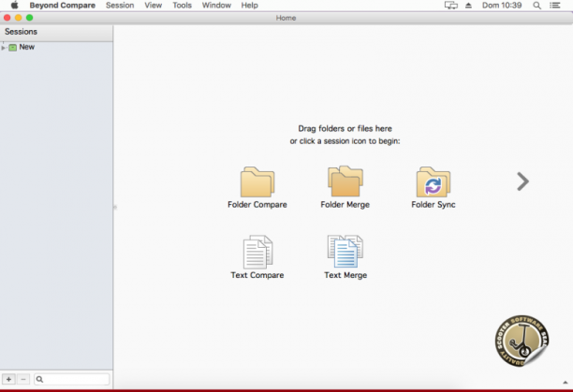Screen dimensions: 573x392
Task: Open the Tools menu
Action: (182, 6)
